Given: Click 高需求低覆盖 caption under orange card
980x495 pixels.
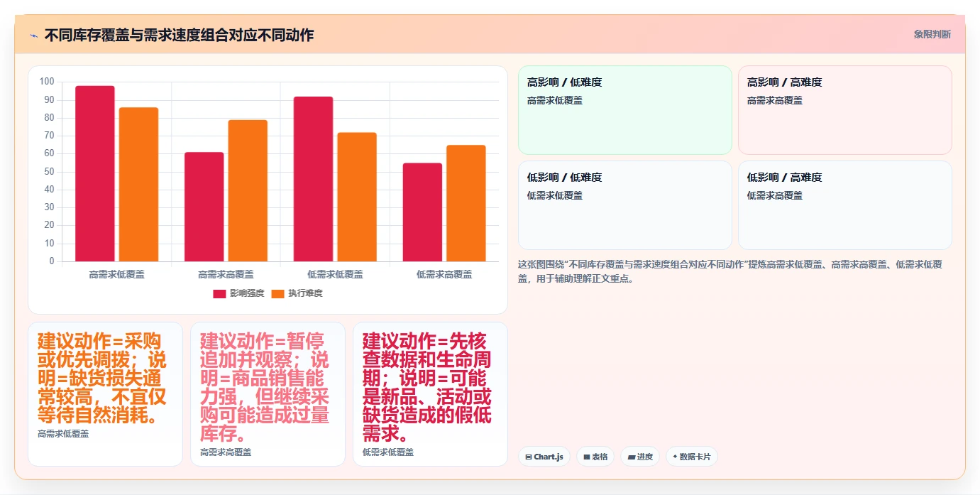Looking at the screenshot, I should pyautogui.click(x=63, y=433).
